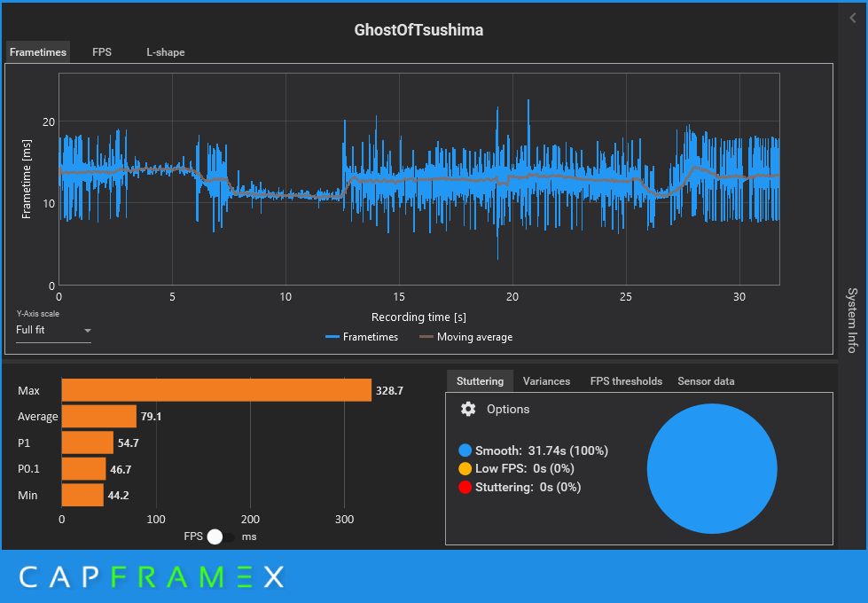Screen dimensions: 868x603
Task: Collapse side panel with top-right chevron
Action: tap(853, 19)
